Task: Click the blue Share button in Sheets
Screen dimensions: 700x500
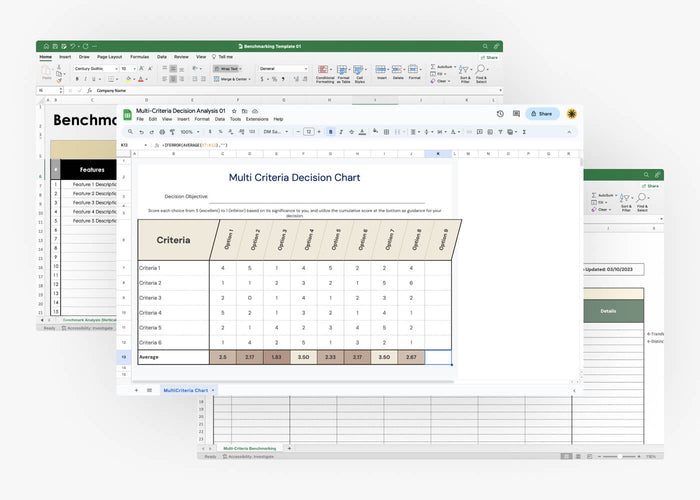Action: pos(541,114)
